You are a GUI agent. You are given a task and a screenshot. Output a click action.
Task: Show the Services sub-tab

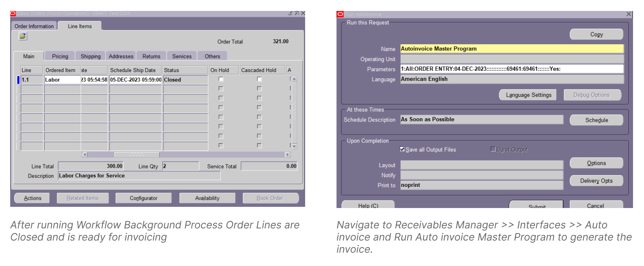[x=182, y=56]
